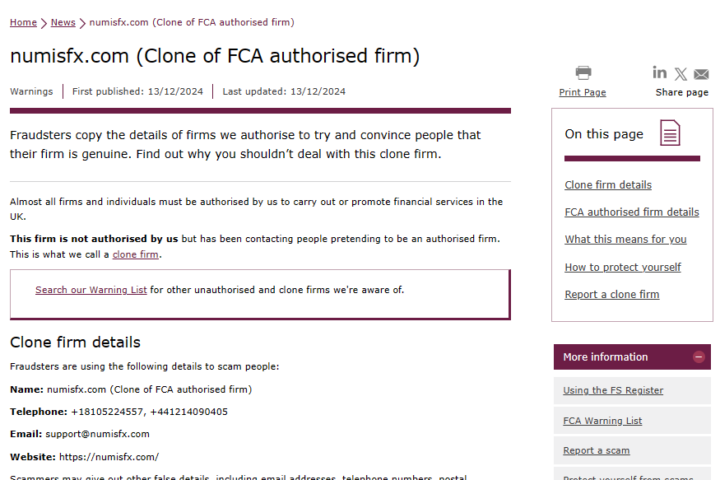Select Using the FS Register item

click(632, 390)
